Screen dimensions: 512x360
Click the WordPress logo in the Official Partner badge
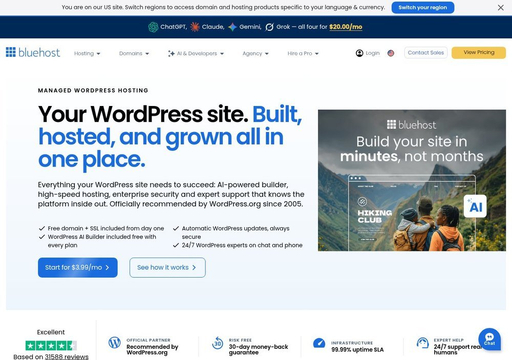[115, 342]
